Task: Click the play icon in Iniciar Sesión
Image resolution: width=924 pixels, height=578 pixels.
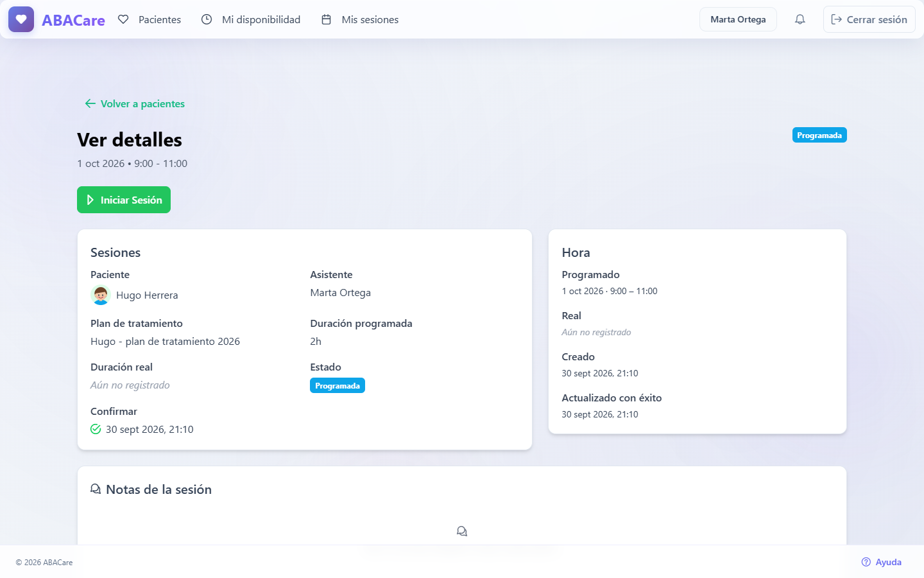Action: [x=90, y=200]
